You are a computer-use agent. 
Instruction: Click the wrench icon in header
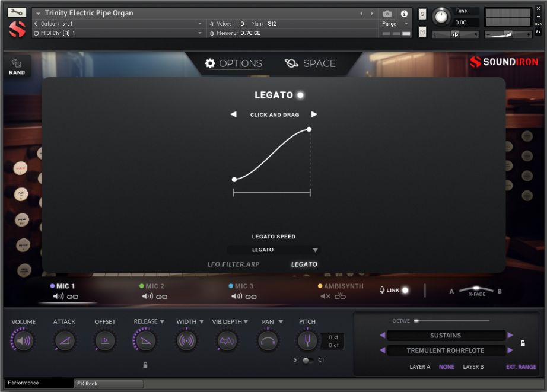point(17,12)
